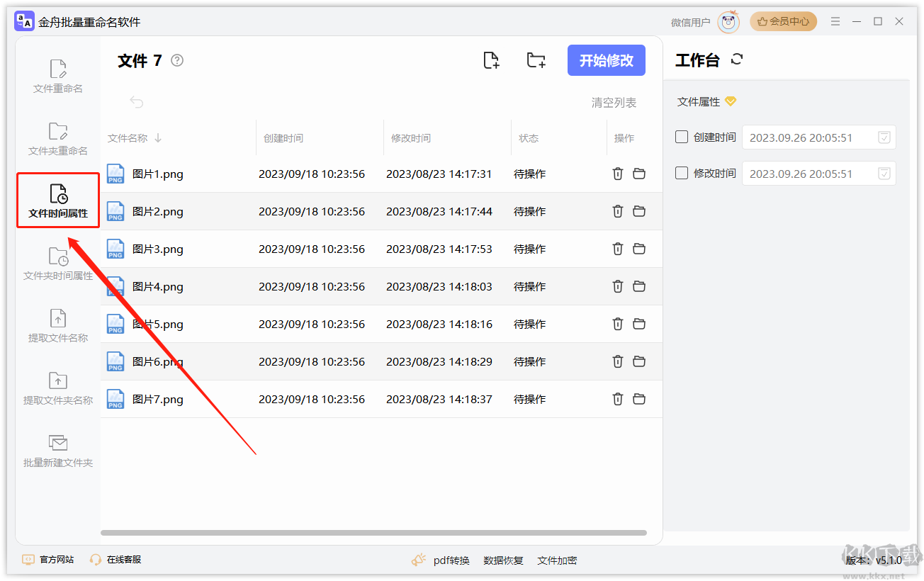Click 清空列表 to clear the list

pos(613,101)
